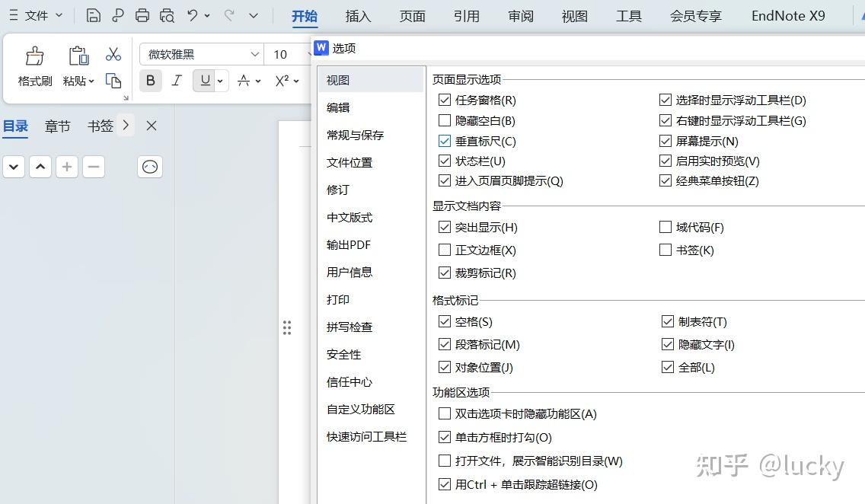Apply superscript X² icon
Viewport: 865px width, 504px height.
tap(282, 81)
